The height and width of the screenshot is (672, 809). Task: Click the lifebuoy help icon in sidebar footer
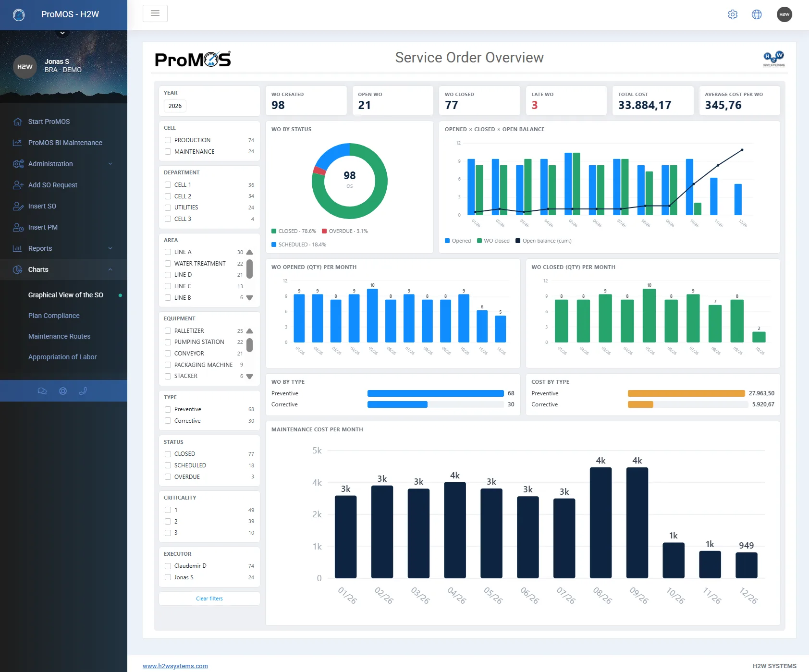click(63, 391)
